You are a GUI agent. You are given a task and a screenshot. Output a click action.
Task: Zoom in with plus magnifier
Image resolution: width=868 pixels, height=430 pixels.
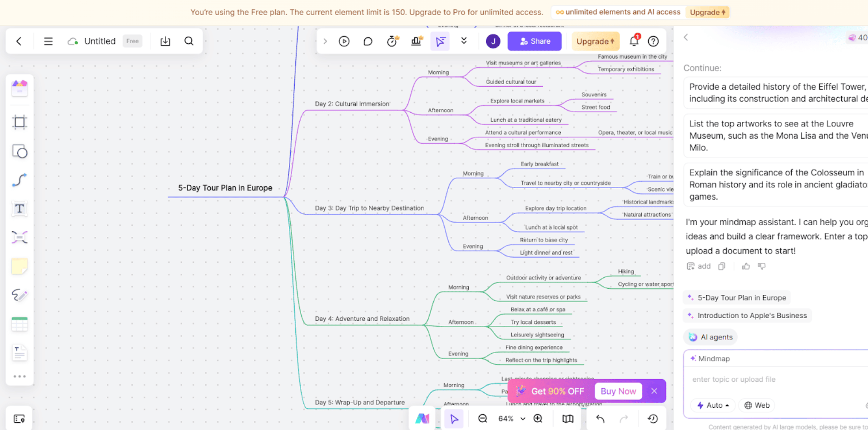pos(538,419)
